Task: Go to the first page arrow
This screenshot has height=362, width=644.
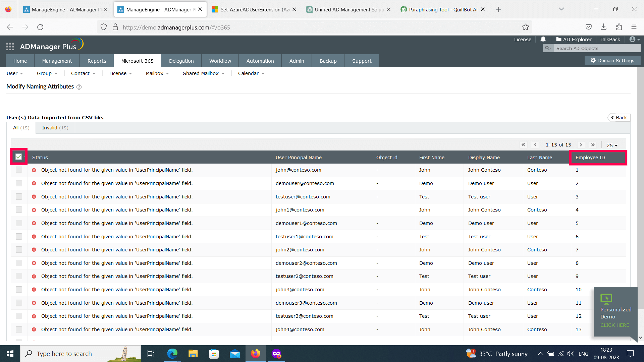Action: click(x=523, y=145)
